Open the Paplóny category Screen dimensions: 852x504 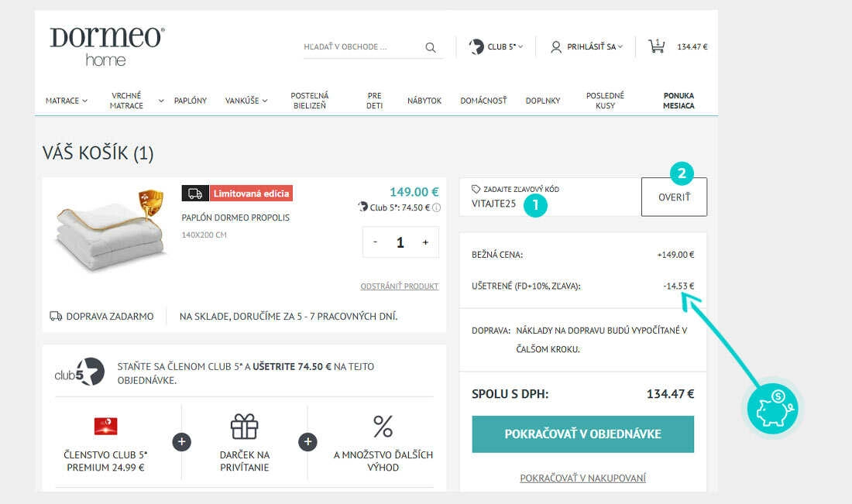click(x=191, y=101)
